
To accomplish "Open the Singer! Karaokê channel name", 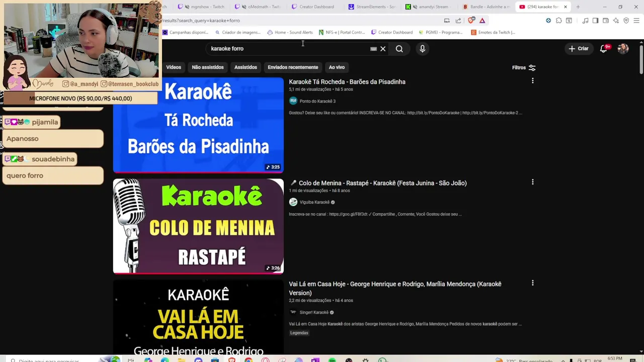I will [x=314, y=312].
